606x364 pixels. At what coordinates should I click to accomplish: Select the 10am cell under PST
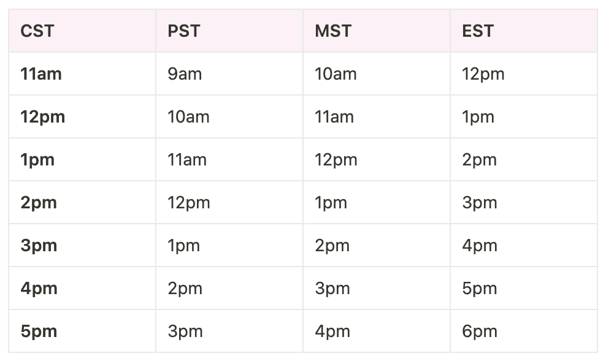click(x=188, y=117)
